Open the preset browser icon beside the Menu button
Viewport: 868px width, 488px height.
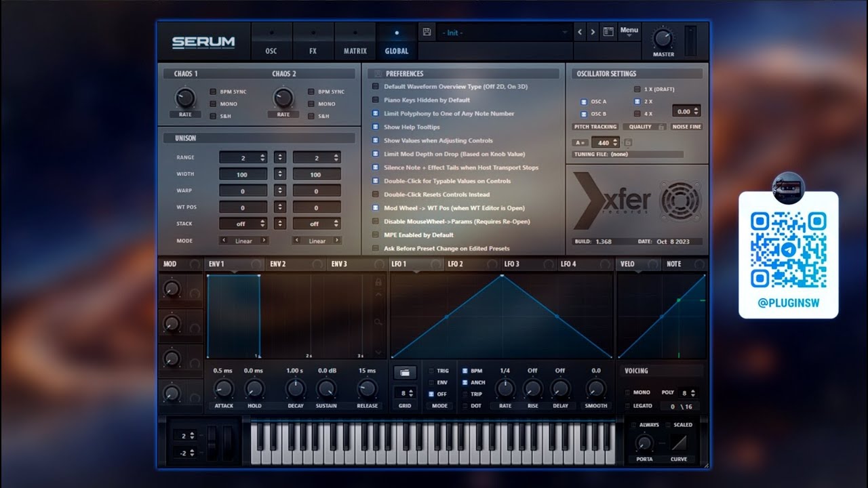(x=608, y=32)
